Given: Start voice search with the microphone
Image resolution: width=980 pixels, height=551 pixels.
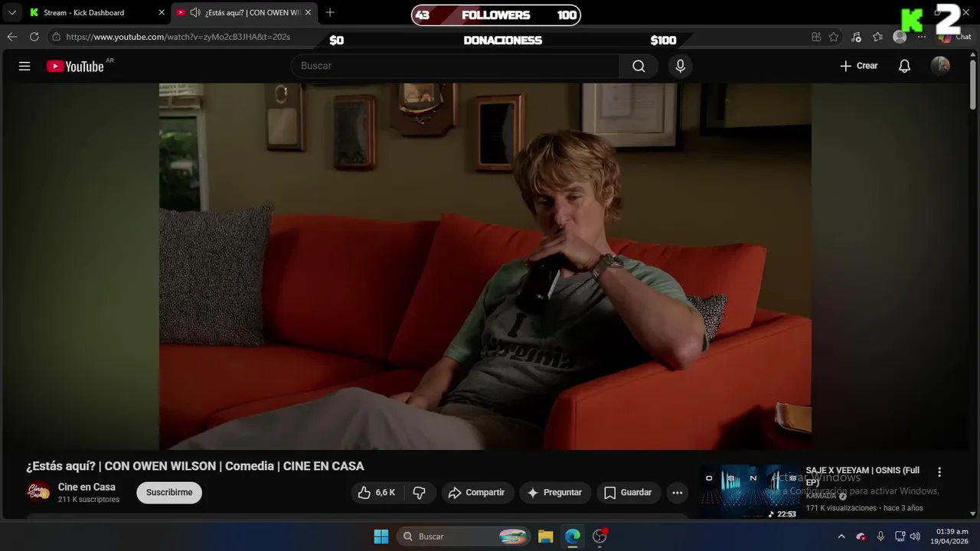Looking at the screenshot, I should coord(680,66).
